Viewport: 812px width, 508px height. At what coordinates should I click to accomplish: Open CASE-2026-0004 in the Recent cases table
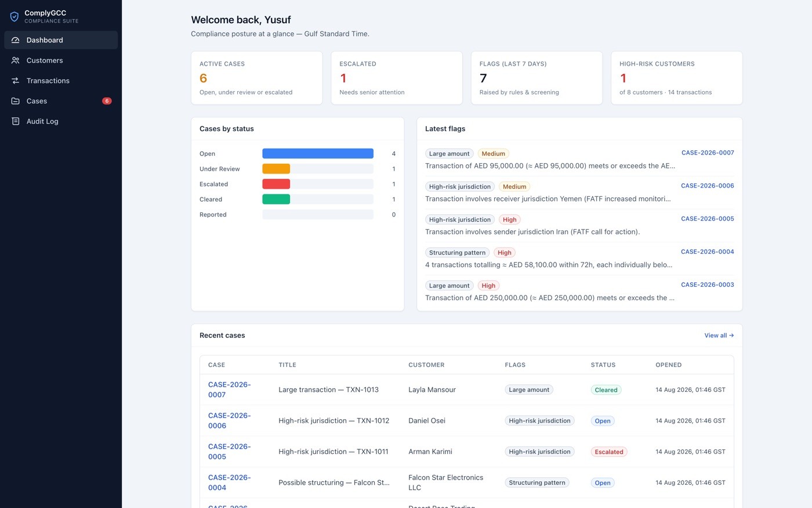point(230,482)
